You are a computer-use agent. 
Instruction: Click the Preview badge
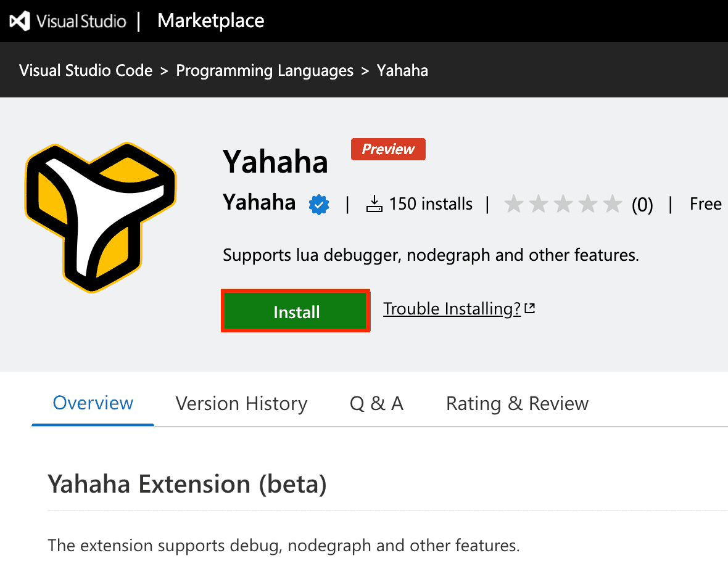[388, 149]
